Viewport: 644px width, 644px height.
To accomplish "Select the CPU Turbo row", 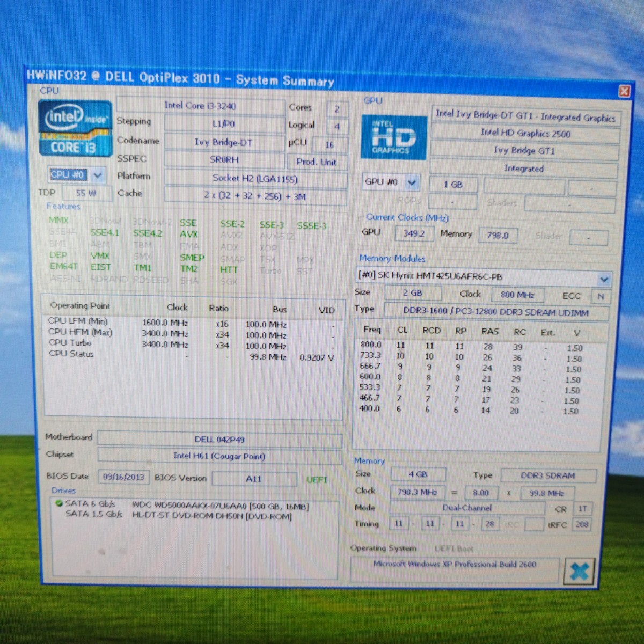I will pos(192,344).
